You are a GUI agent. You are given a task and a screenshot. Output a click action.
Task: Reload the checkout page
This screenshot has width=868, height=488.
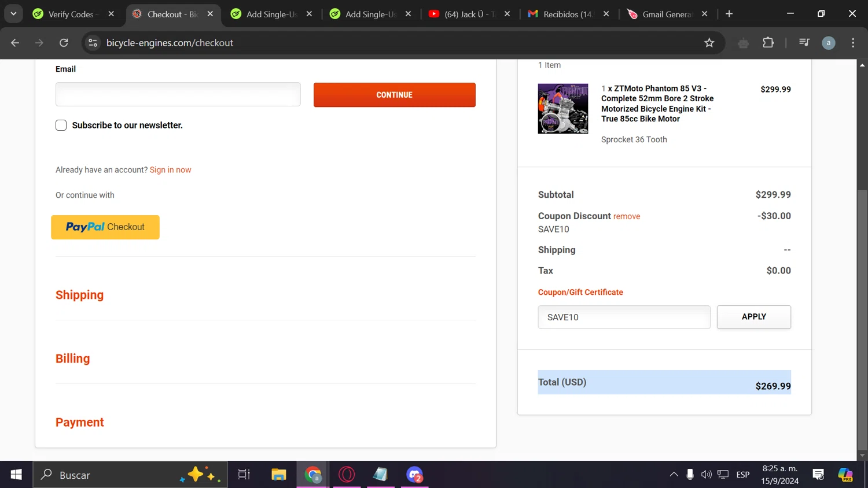[x=64, y=43]
